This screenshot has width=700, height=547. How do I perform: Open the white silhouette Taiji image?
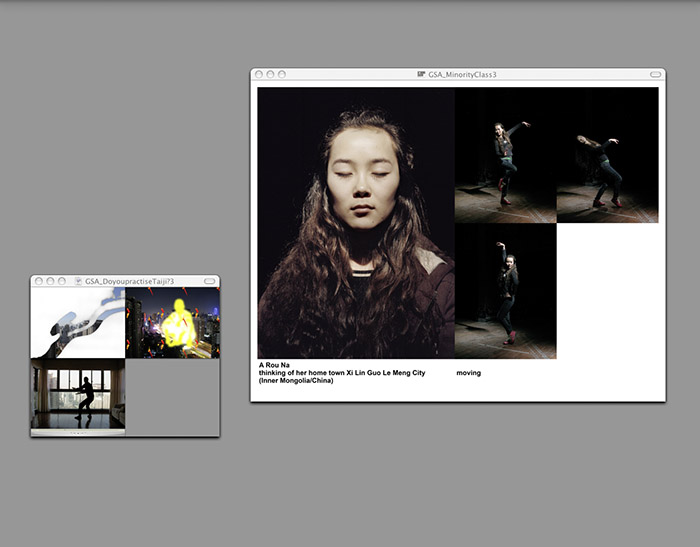tap(78, 323)
